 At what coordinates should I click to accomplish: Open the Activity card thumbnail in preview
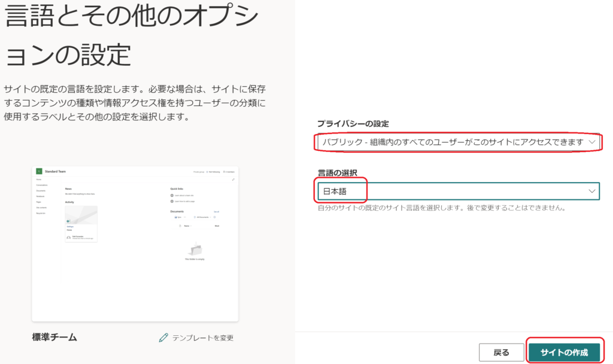pos(81,216)
